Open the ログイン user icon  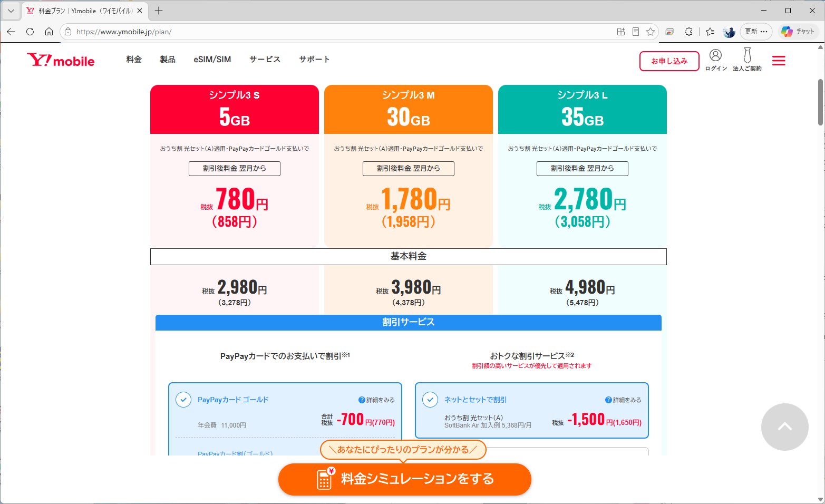point(715,60)
